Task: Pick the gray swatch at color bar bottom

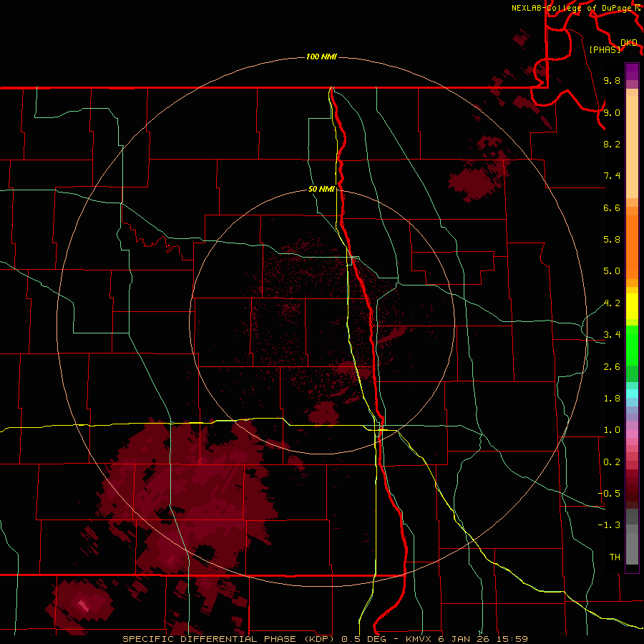Action: pyautogui.click(x=632, y=550)
